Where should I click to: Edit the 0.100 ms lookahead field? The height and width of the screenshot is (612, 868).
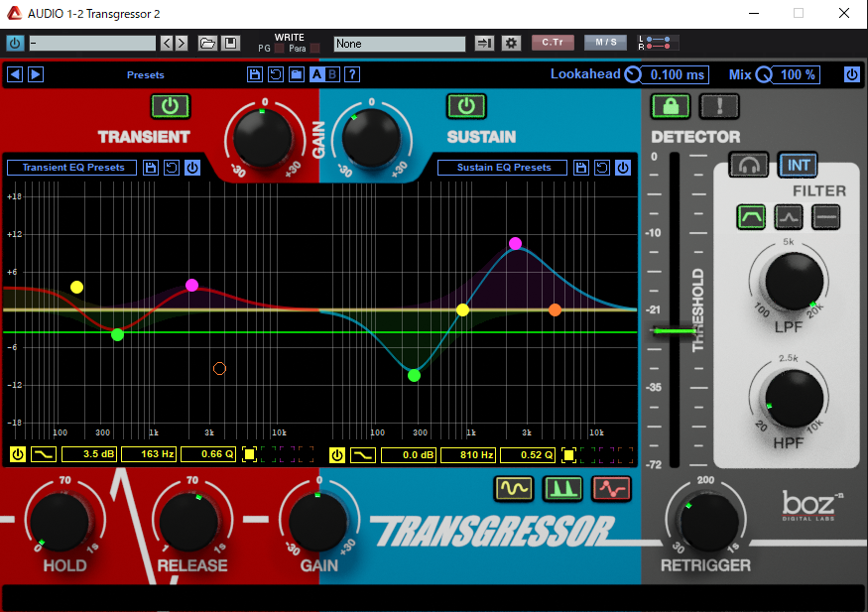click(x=676, y=74)
